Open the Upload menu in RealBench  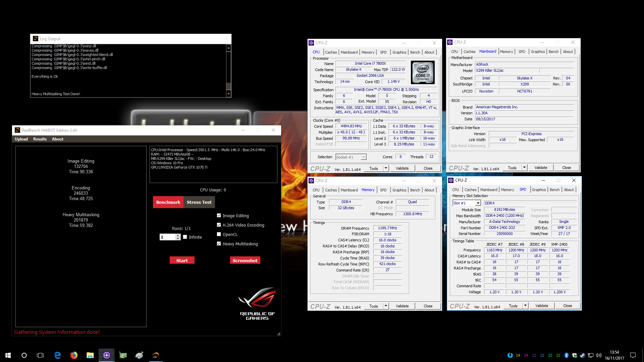(x=21, y=139)
